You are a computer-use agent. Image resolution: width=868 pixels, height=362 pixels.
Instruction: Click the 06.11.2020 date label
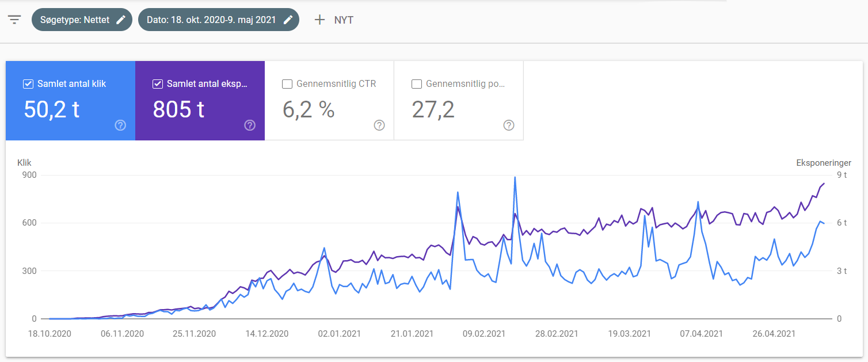[x=122, y=333]
